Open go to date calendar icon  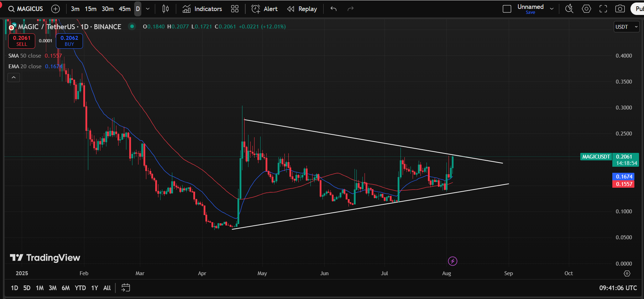pyautogui.click(x=126, y=288)
